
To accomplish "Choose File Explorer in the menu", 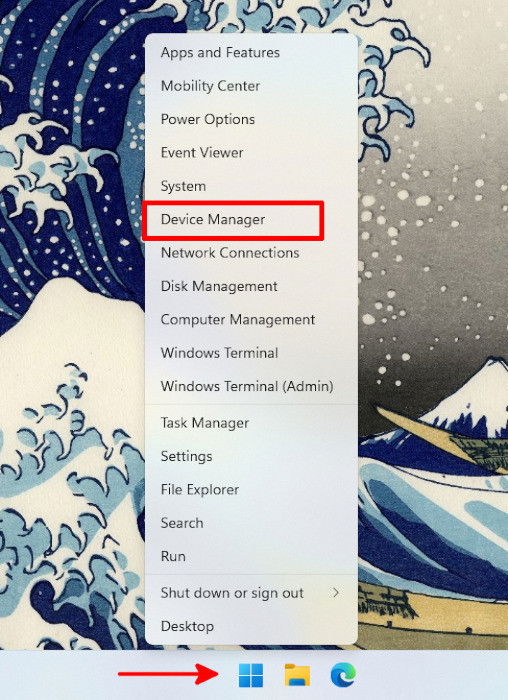I will pyautogui.click(x=251, y=490).
